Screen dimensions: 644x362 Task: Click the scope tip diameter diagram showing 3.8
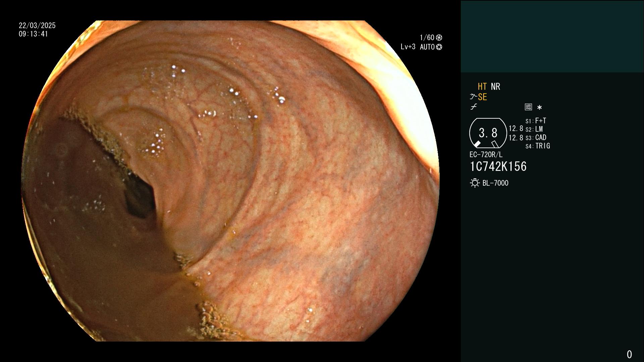(488, 133)
